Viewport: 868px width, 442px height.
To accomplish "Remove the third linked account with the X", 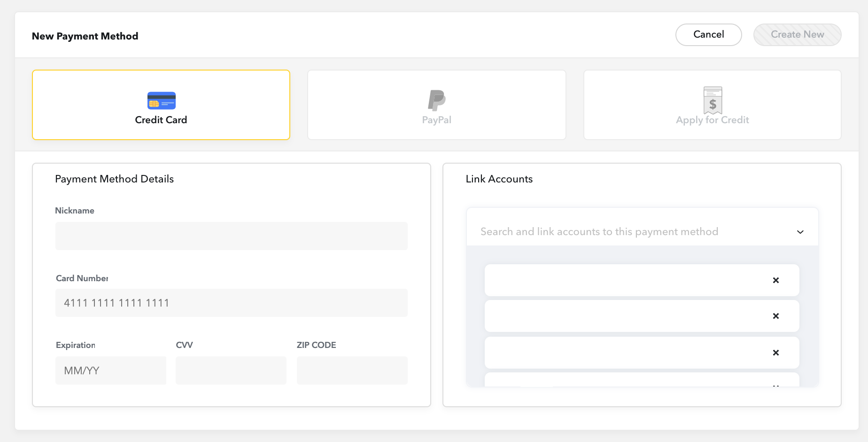I will pyautogui.click(x=776, y=353).
